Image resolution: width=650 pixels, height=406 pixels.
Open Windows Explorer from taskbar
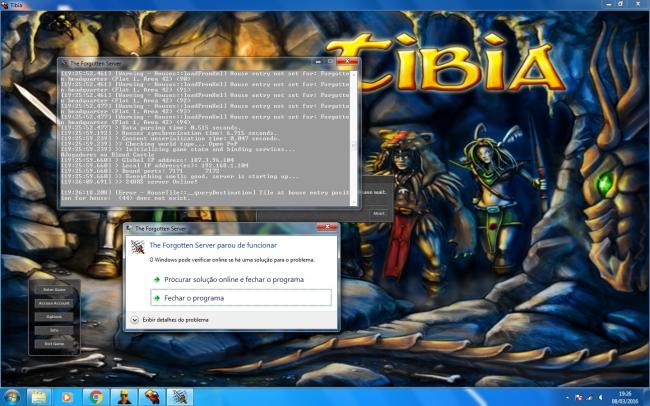tap(39, 397)
